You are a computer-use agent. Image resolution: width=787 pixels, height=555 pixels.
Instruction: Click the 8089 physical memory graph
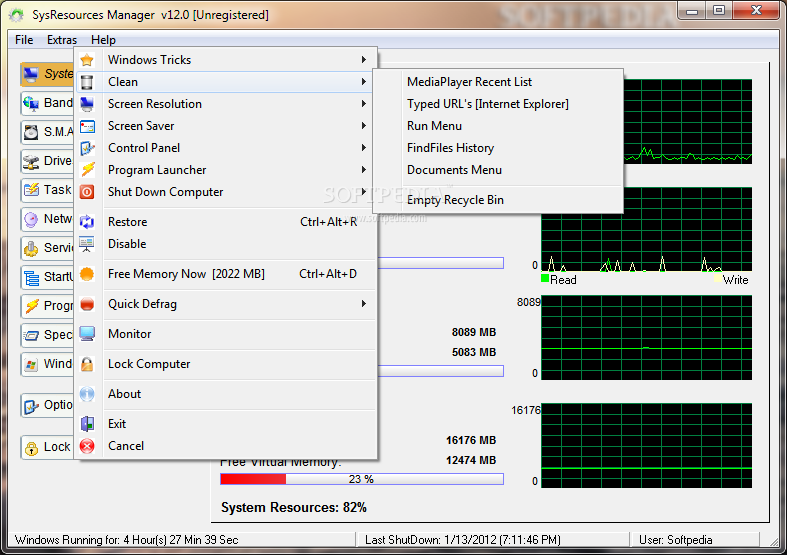(646, 338)
